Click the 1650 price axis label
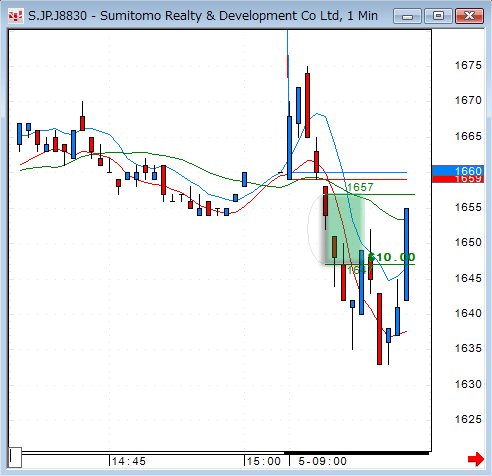The width and height of the screenshot is (492, 476). click(468, 242)
